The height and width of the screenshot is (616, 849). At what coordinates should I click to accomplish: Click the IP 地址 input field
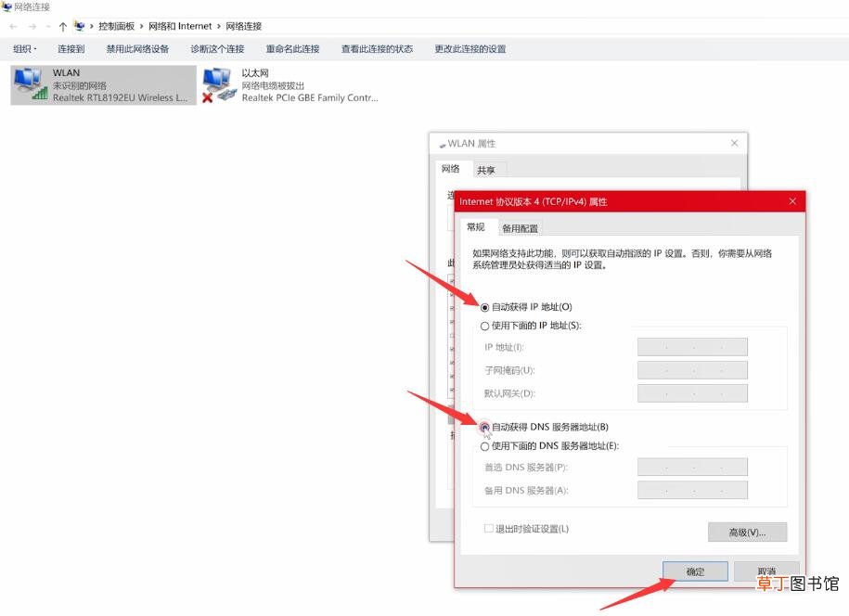pyautogui.click(x=692, y=347)
